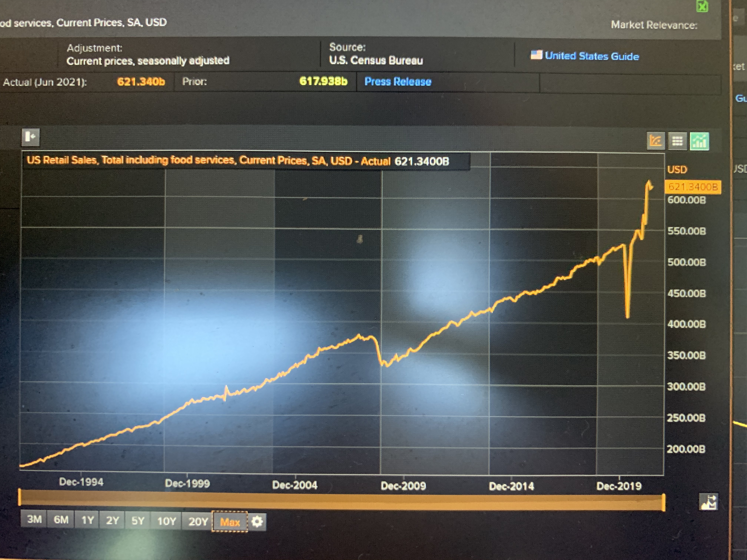Click the green Excel export icon
This screenshot has height=560, width=747.
(703, 6)
